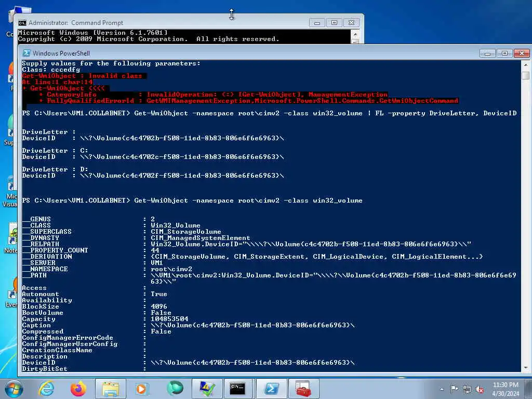Viewport: 532px width, 399px height.
Task: Click the 'DriveLetter : C:' line
Action: click(55, 150)
